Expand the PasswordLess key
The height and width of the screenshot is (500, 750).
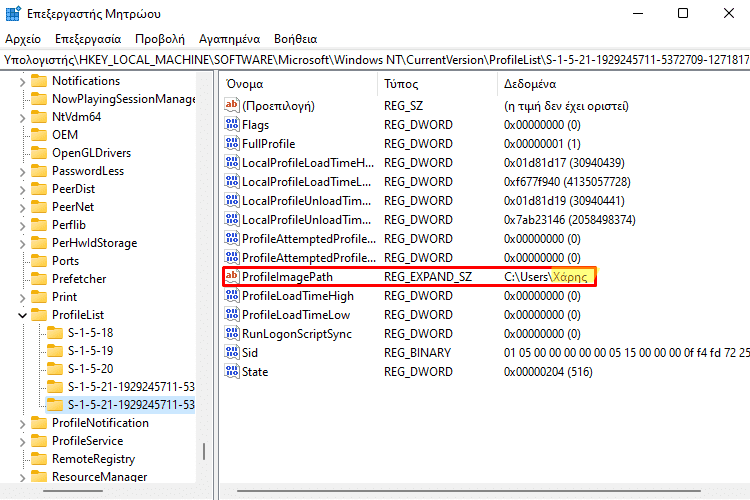(22, 172)
